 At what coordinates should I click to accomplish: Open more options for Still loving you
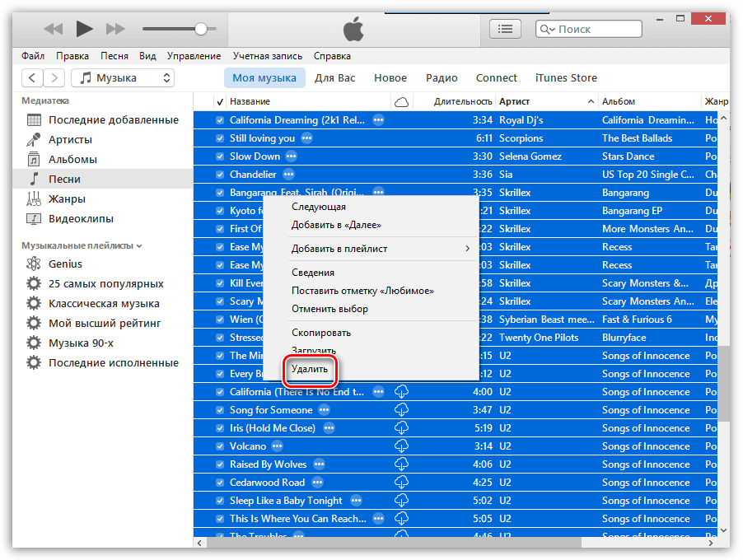point(307,138)
